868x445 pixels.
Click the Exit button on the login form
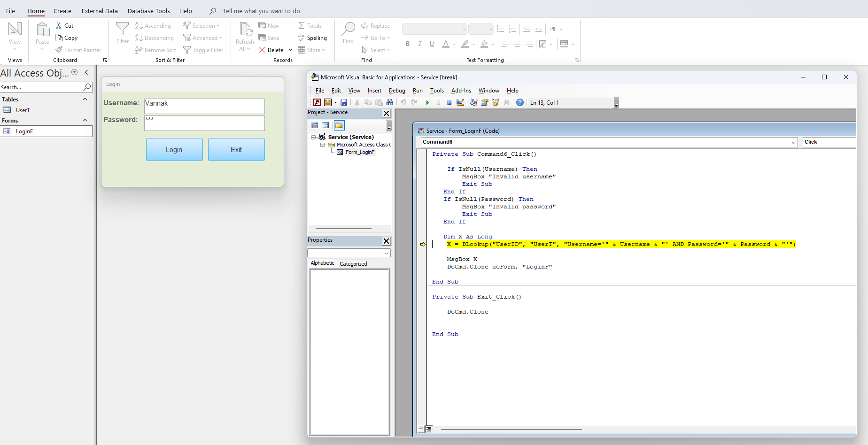(236, 150)
